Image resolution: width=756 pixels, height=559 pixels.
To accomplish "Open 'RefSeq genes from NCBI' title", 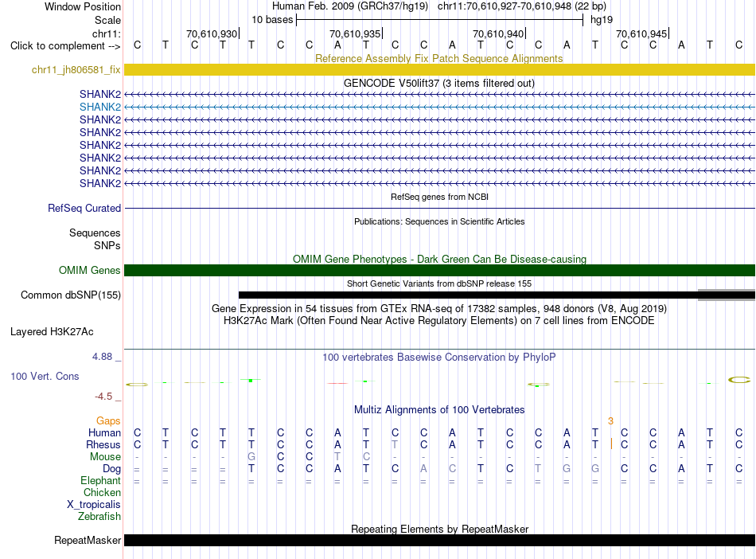I will 440,197.
